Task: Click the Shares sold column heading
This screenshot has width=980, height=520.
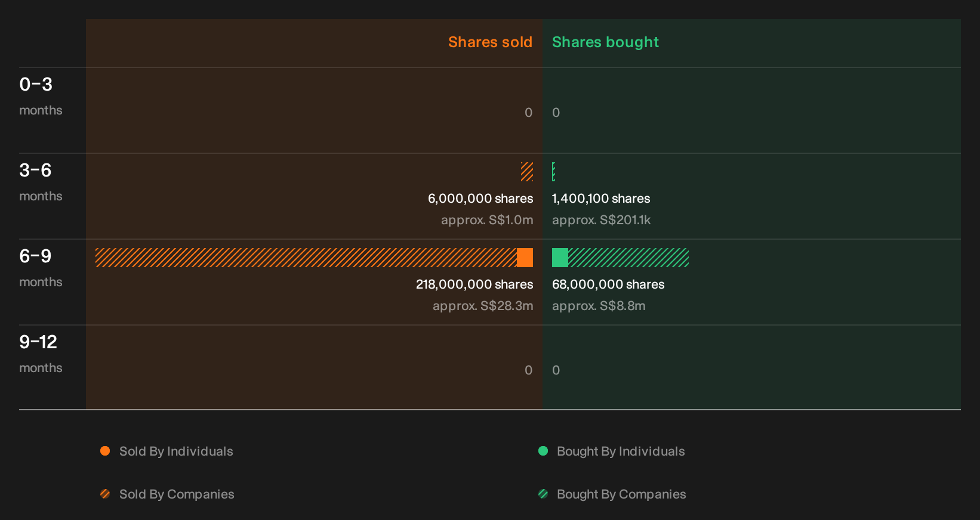Action: pyautogui.click(x=490, y=42)
